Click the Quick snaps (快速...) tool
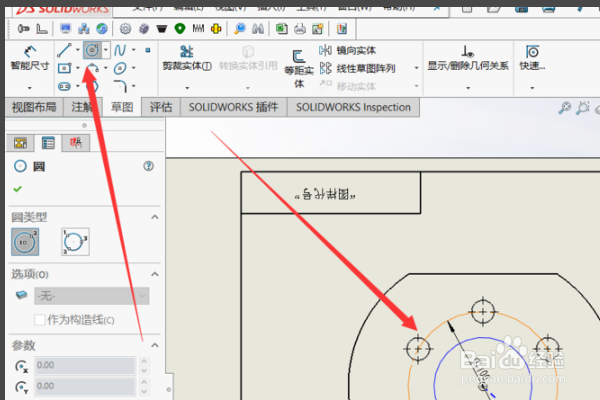 (532, 58)
